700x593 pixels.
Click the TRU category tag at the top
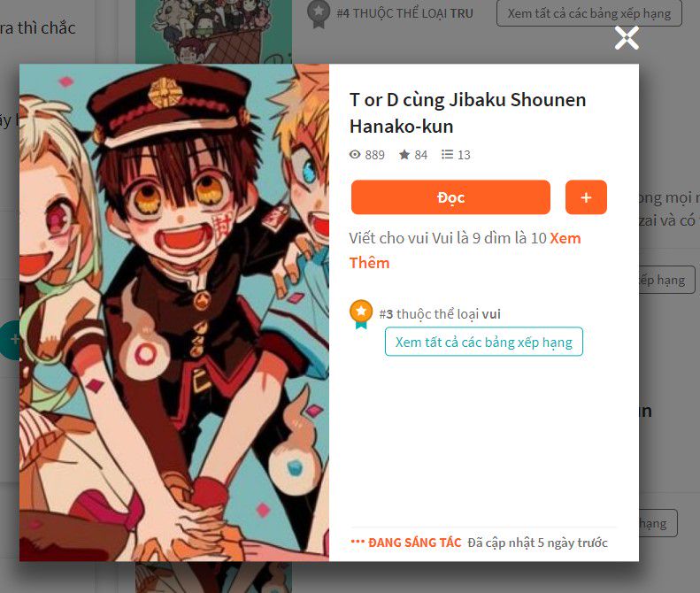click(x=462, y=13)
